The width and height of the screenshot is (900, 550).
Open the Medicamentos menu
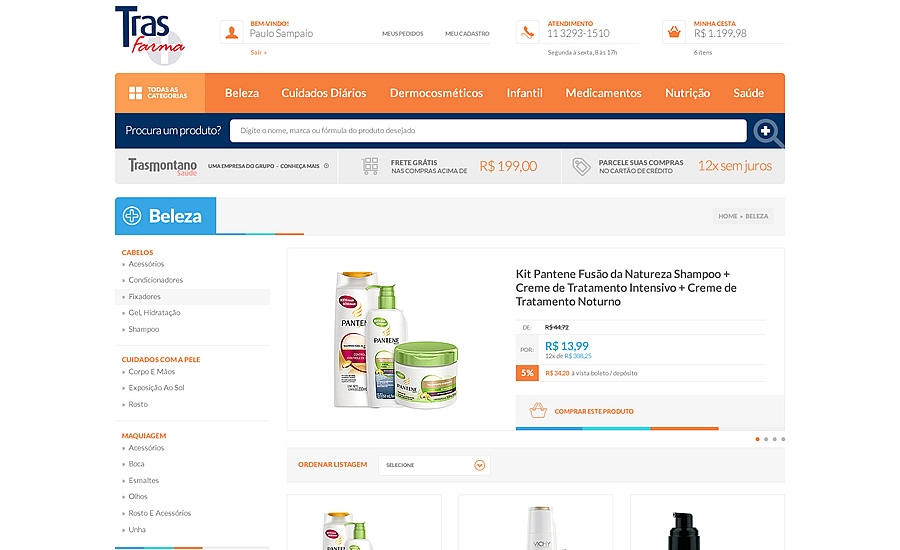coord(603,93)
